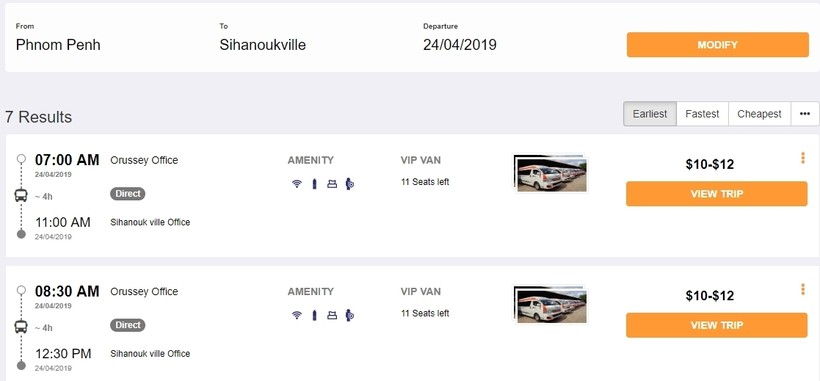Open van photo thumbnail for 07:00 AM trip
Image resolution: width=820 pixels, height=381 pixels.
pos(550,173)
